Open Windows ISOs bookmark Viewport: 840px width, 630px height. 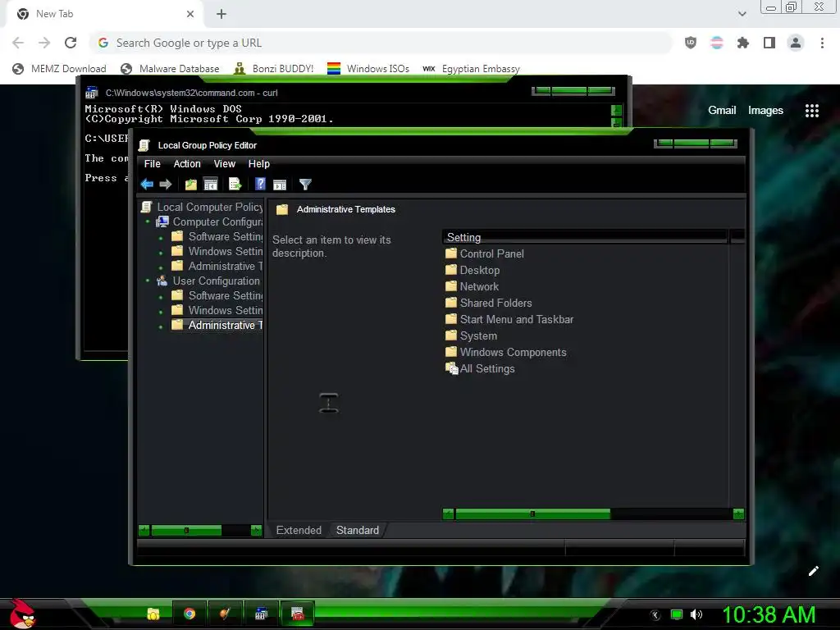pyautogui.click(x=368, y=69)
